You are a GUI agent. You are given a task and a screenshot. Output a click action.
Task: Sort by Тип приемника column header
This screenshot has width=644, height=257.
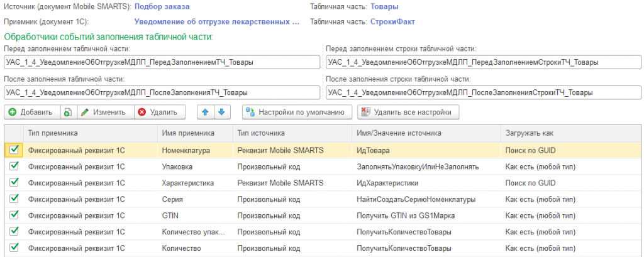91,133
